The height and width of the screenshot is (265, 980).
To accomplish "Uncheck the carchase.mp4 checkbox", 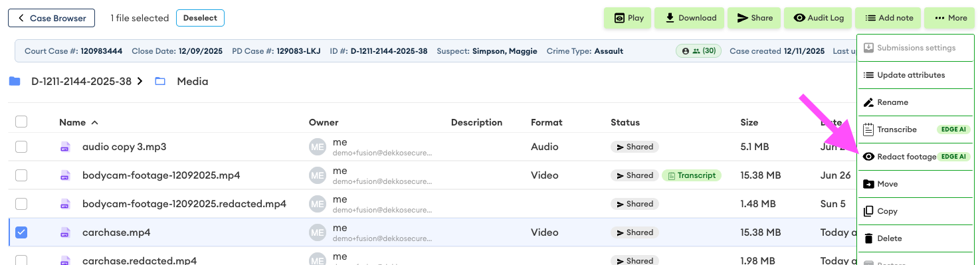I will pyautogui.click(x=21, y=232).
